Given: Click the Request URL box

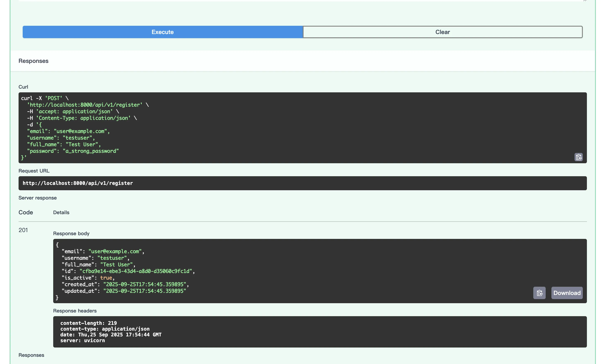Looking at the screenshot, I should (78, 183).
